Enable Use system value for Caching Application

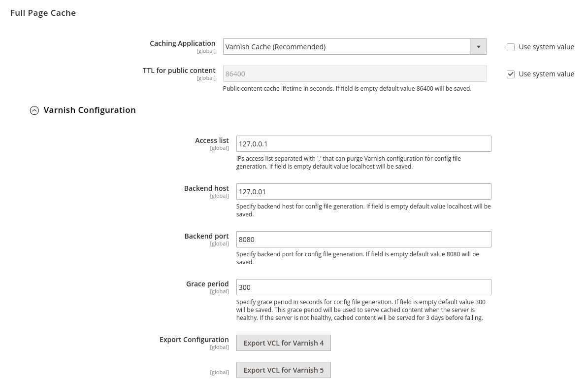(511, 47)
